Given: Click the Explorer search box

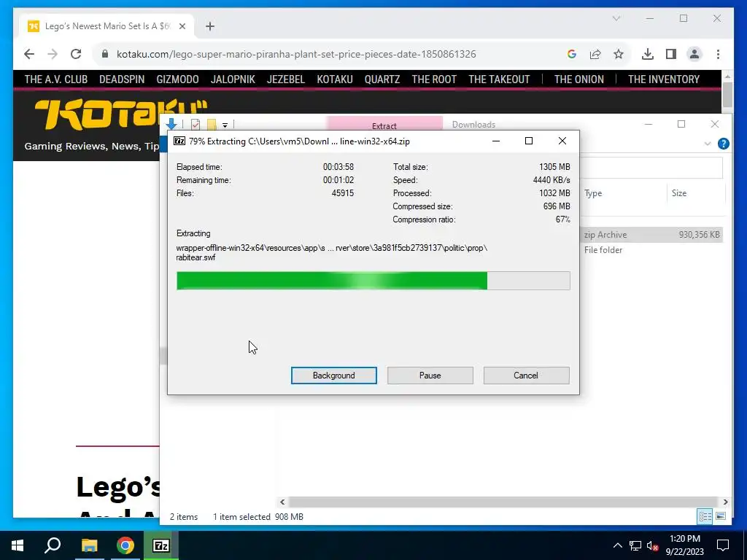Looking at the screenshot, I should (651, 168).
